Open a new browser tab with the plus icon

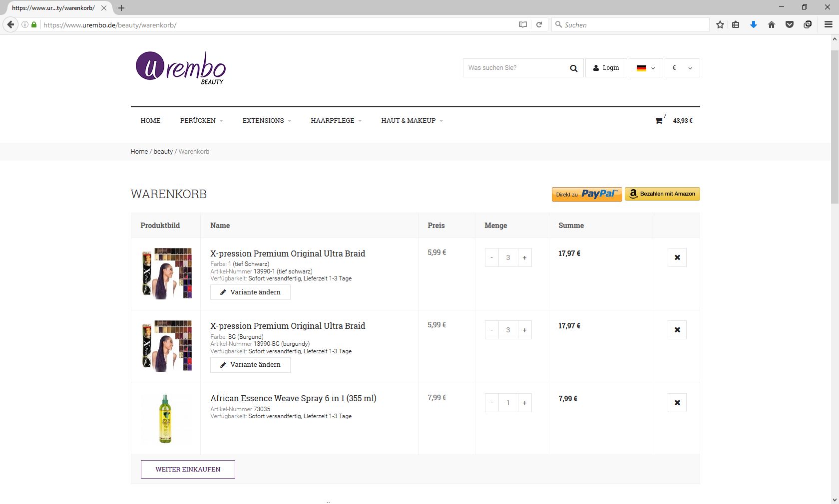tap(121, 8)
